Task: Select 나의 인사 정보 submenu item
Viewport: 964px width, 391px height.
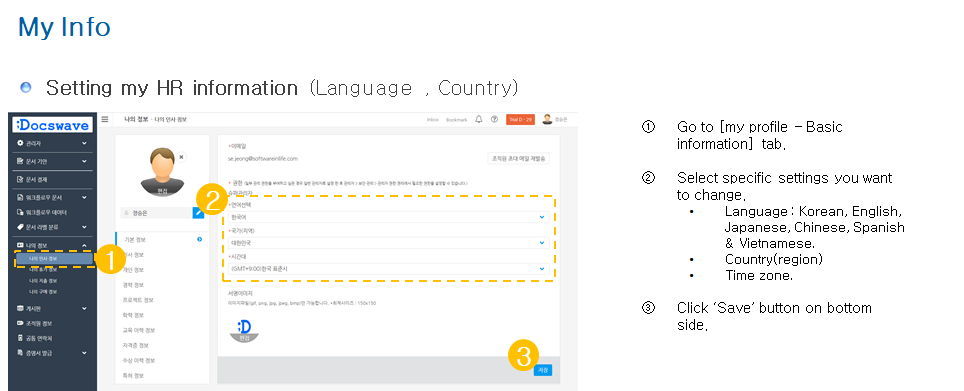Action: tap(53, 259)
